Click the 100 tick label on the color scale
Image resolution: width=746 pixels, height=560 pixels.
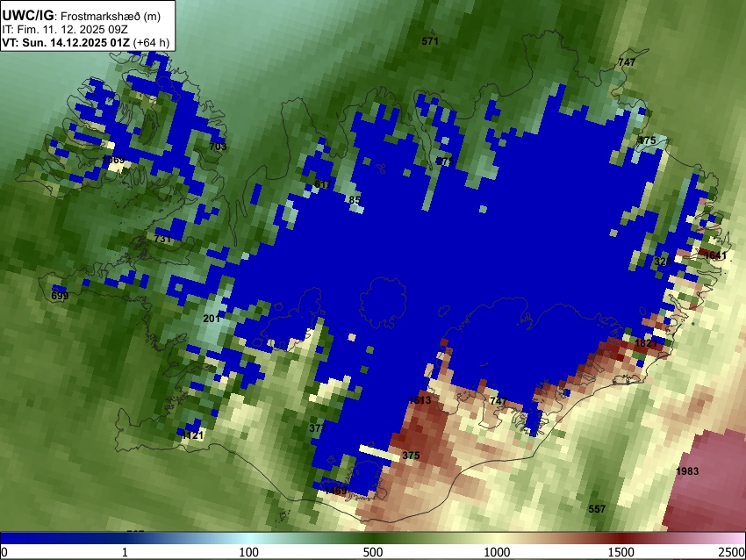(249, 552)
